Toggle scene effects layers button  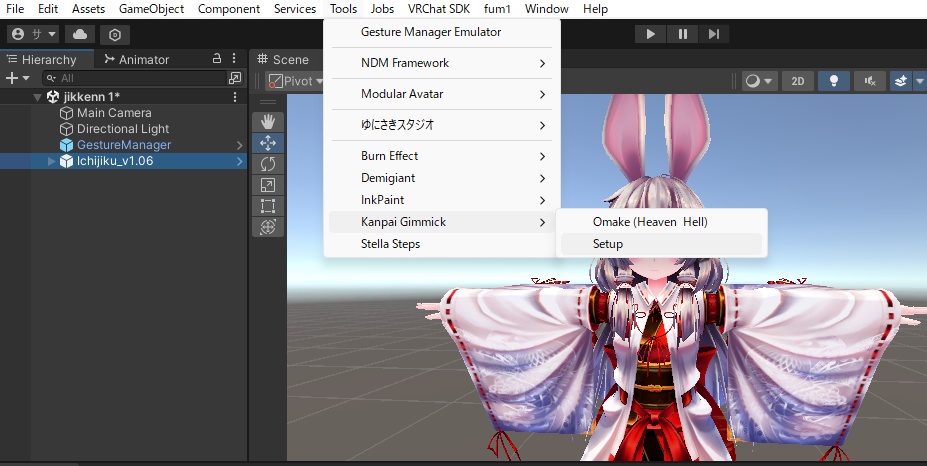[901, 81]
